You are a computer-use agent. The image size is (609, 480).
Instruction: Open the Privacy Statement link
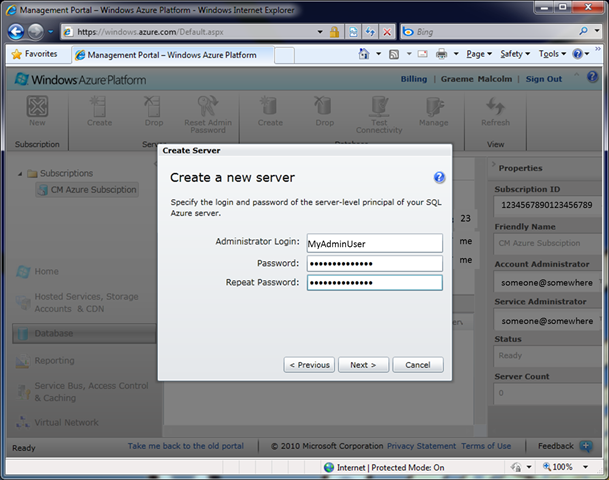click(421, 446)
